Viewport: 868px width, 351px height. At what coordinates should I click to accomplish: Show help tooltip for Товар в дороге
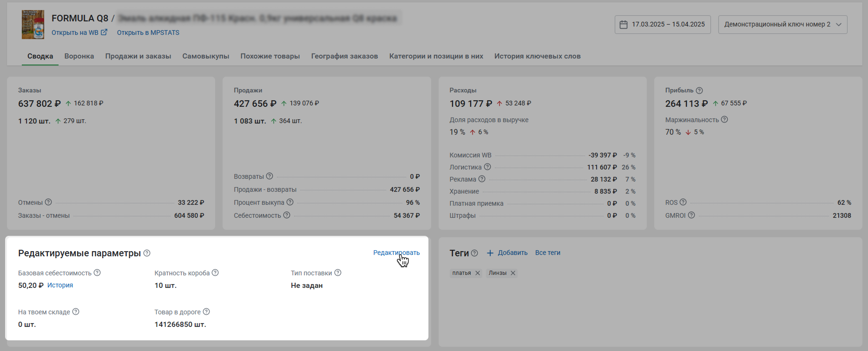point(206,312)
